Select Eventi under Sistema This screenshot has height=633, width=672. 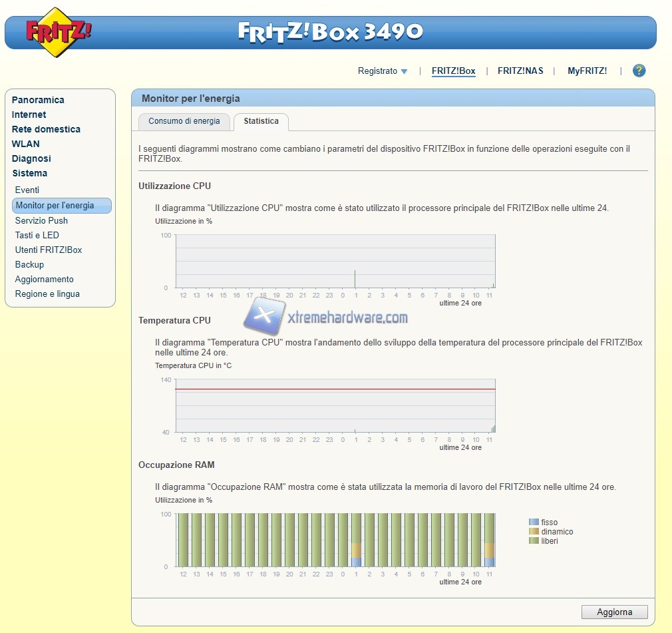click(27, 190)
